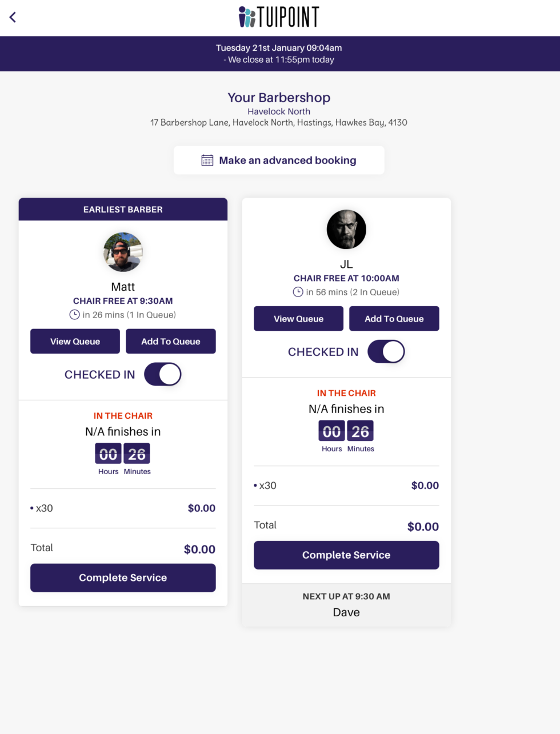The height and width of the screenshot is (734, 560).
Task: Select barber JL's name heading
Action: point(346,264)
